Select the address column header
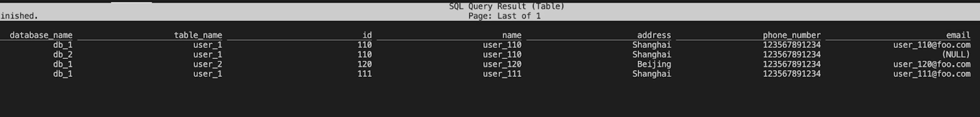The height and width of the screenshot is (117, 980). [654, 35]
